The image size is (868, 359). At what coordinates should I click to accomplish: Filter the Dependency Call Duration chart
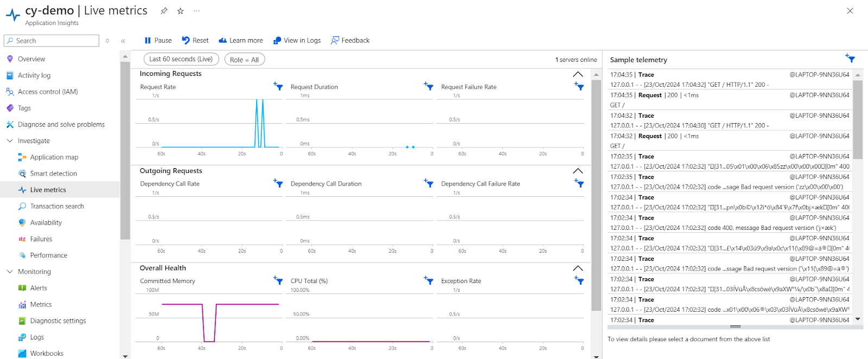(429, 183)
